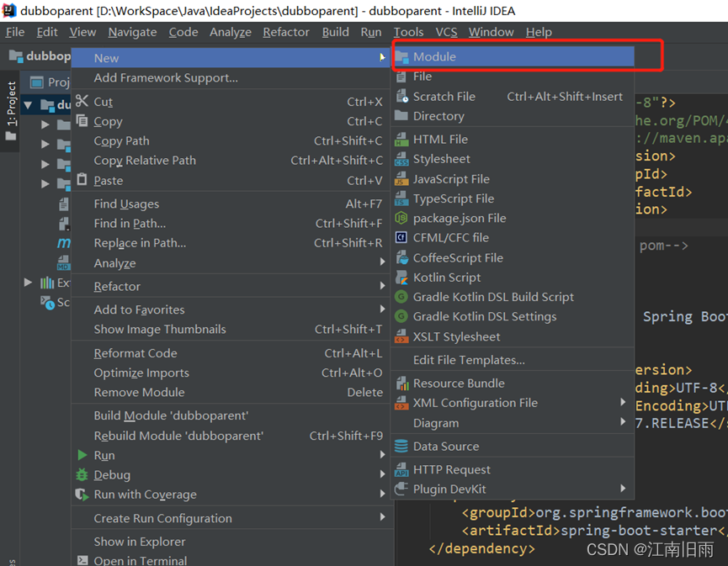The height and width of the screenshot is (566, 728).
Task: Click the CFML/CFC file icon
Action: point(401,237)
